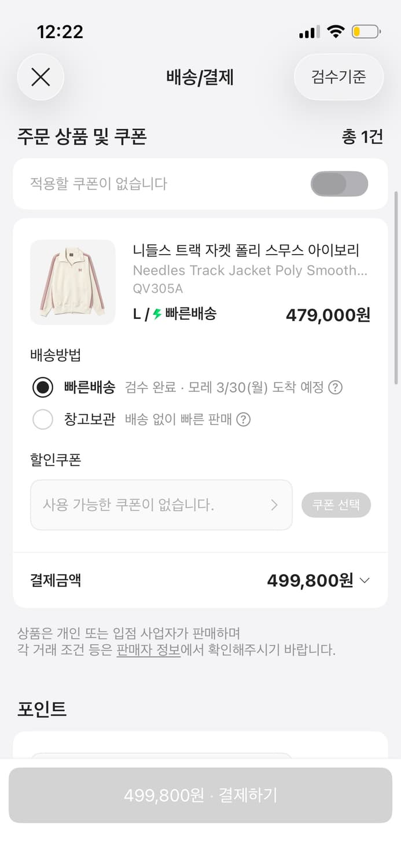Select the 빠른배송 delivery radio button
Image resolution: width=401 pixels, height=868 pixels.
(43, 387)
